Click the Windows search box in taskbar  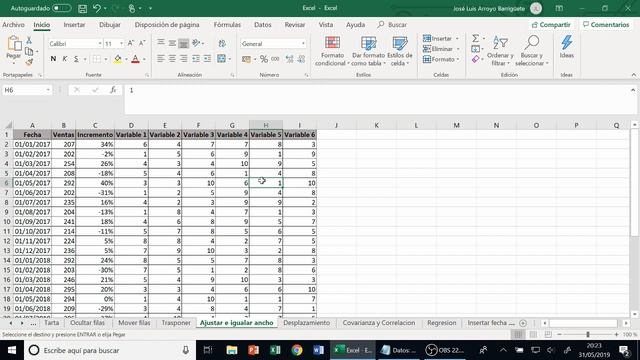pos(110,350)
